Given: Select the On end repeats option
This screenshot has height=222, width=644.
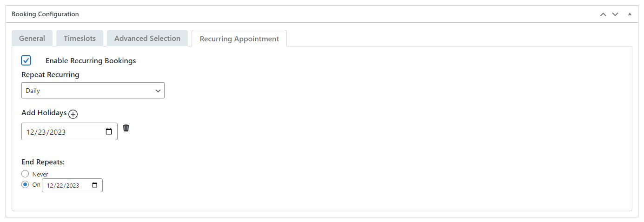Looking at the screenshot, I should pos(26,184).
